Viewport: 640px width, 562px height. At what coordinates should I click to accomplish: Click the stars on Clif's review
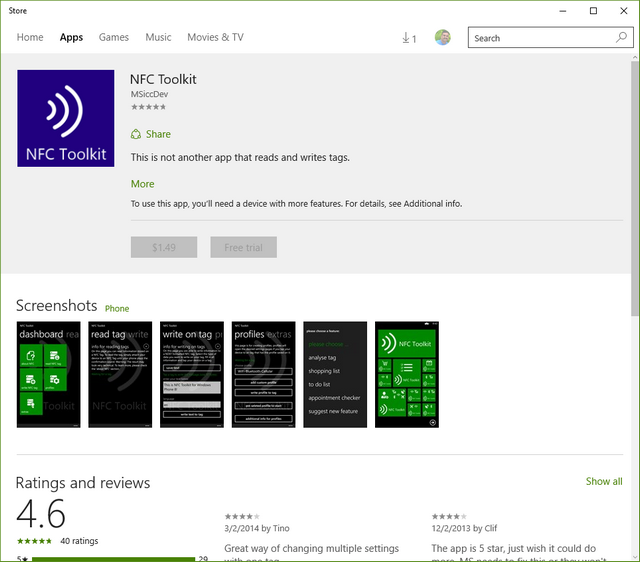449,517
